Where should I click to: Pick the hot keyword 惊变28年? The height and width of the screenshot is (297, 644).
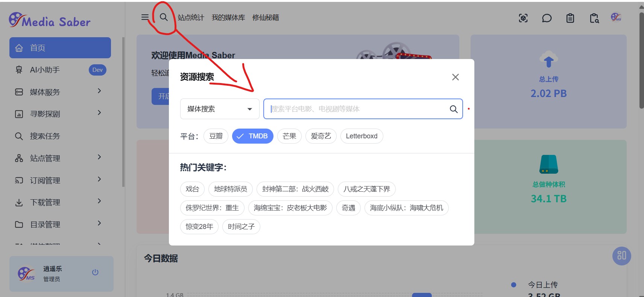tap(199, 227)
